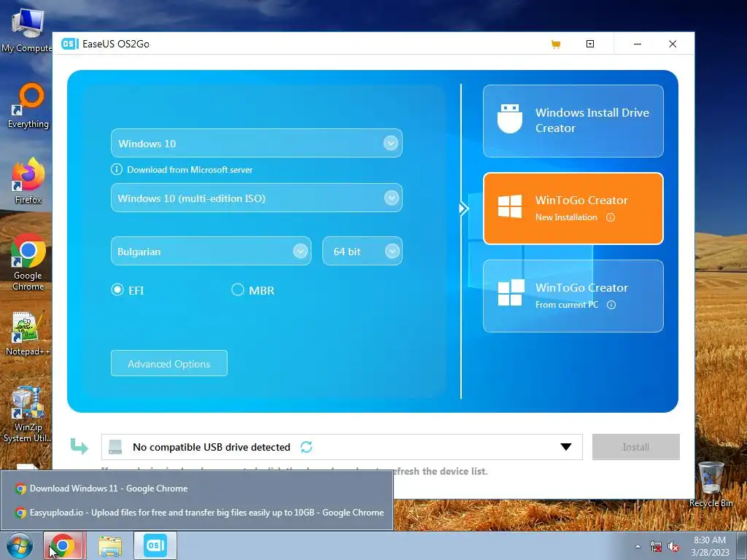
Task: Click the taskbar clock showing 8:30 AM
Action: tap(710, 546)
